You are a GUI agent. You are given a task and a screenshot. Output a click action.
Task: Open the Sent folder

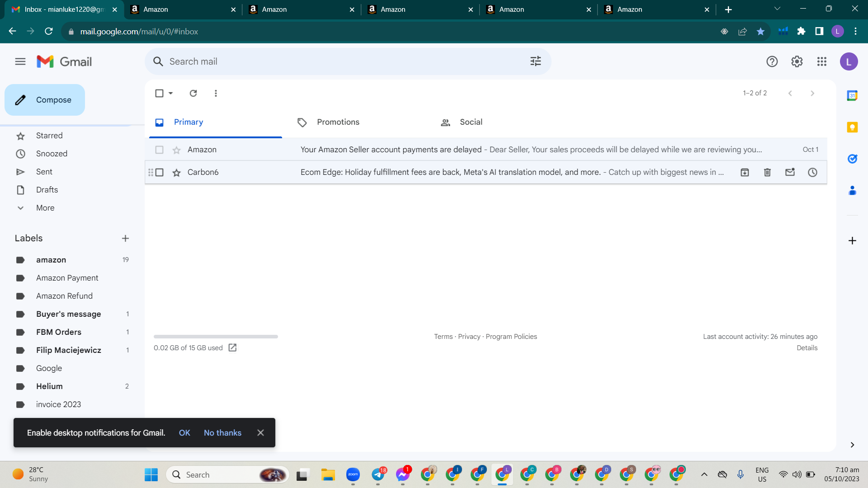(44, 172)
